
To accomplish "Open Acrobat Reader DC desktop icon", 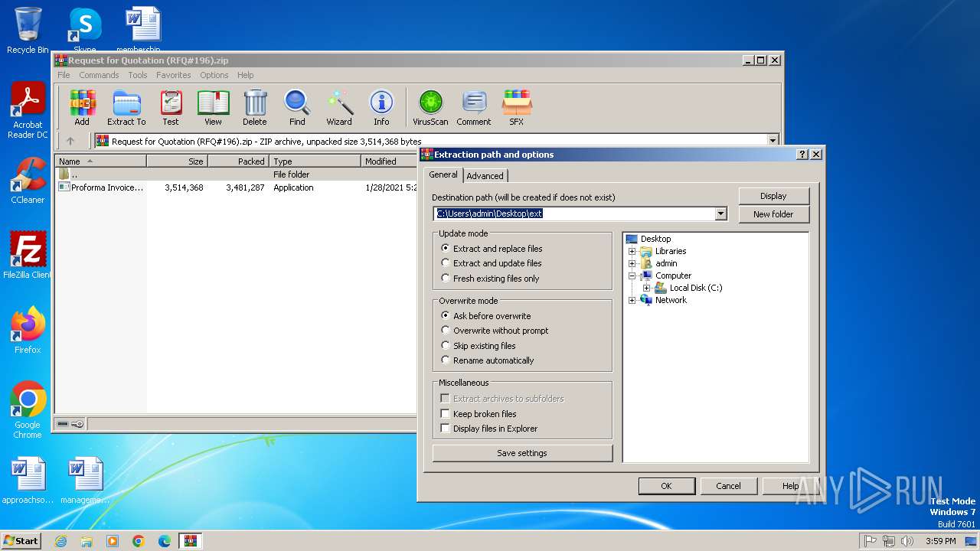I will (x=28, y=111).
